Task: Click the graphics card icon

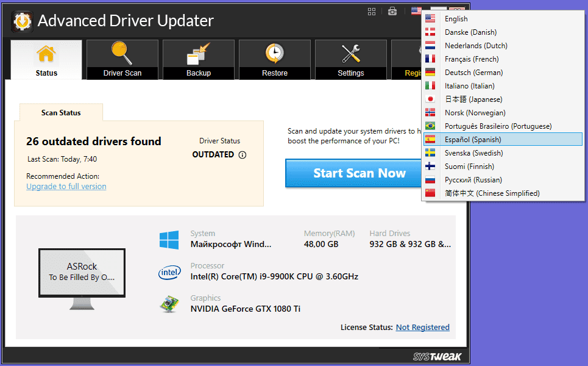Action: pos(169,304)
